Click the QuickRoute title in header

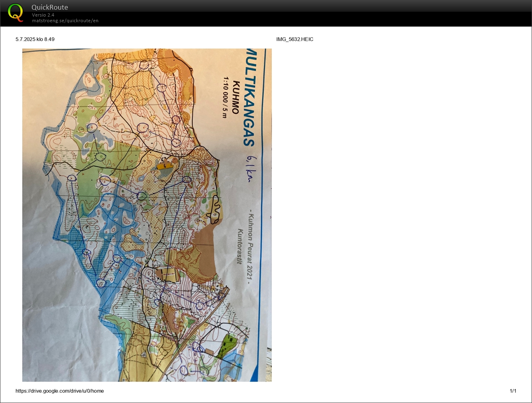(50, 7)
